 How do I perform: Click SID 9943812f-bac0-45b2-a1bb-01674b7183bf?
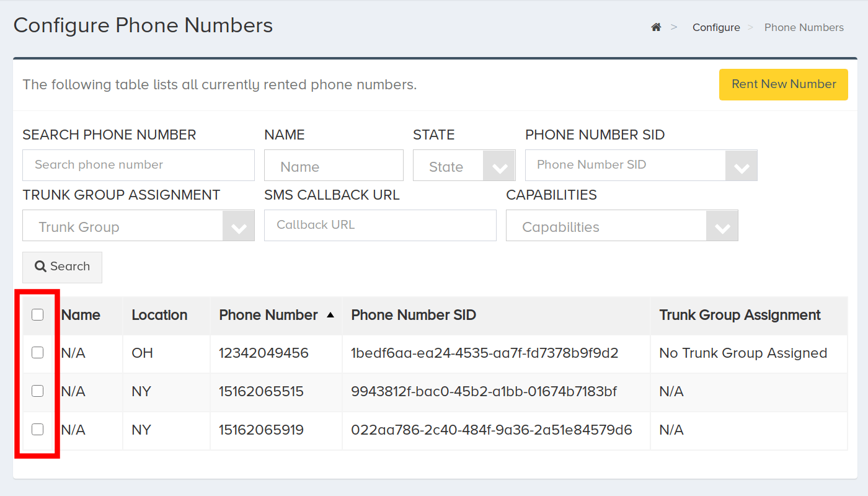(484, 392)
